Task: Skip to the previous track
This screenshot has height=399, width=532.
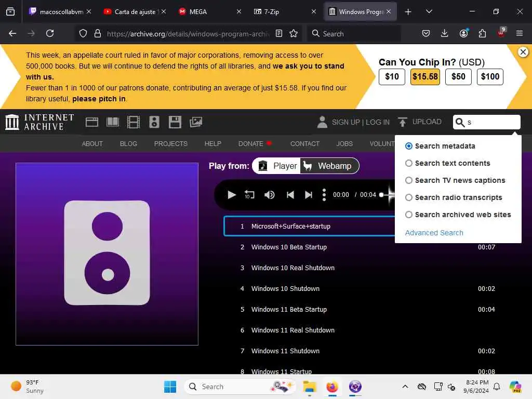Action: pos(290,195)
